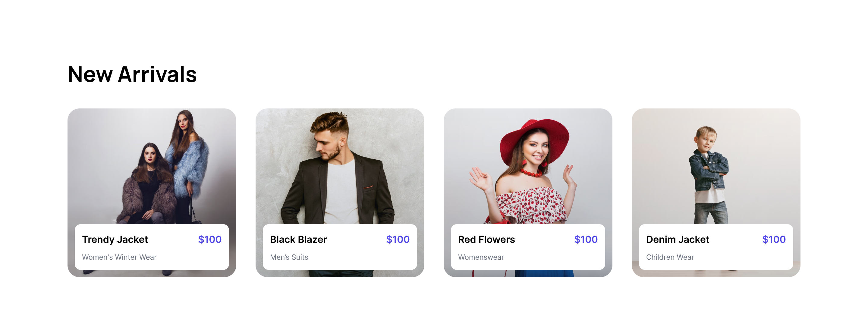Screen dimensions: 868x335
Task: Click the Trendy Jacket $100 price
Action: tap(209, 240)
